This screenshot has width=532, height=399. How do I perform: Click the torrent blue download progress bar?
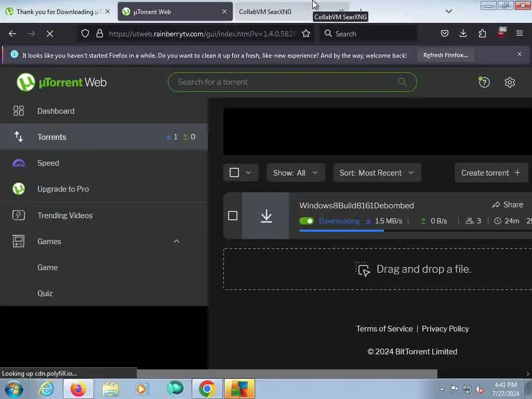pos(341,231)
